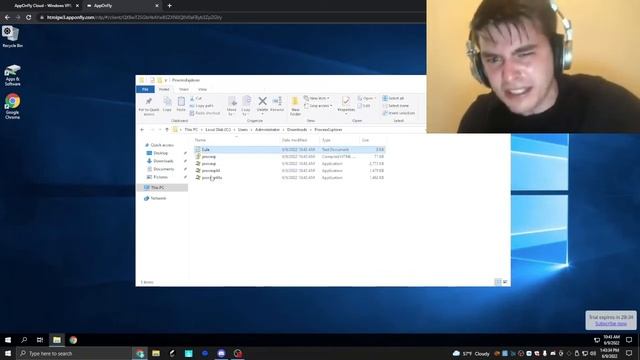Sort files by the Size column header
This screenshot has height=360, width=640.
(371, 140)
